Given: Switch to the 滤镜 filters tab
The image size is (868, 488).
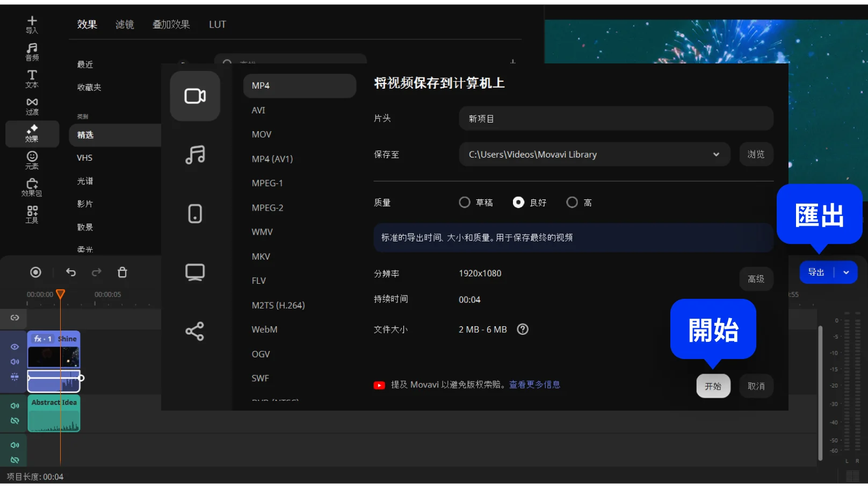Looking at the screenshot, I should [125, 25].
